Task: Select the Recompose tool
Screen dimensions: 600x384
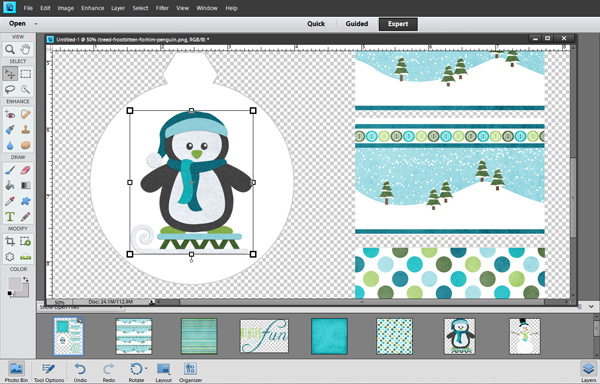Action: pos(25,241)
